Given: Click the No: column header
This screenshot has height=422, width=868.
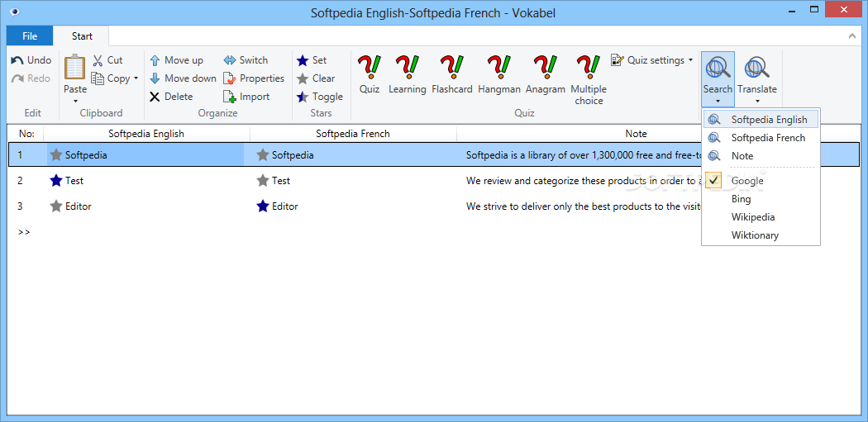Looking at the screenshot, I should [26, 133].
